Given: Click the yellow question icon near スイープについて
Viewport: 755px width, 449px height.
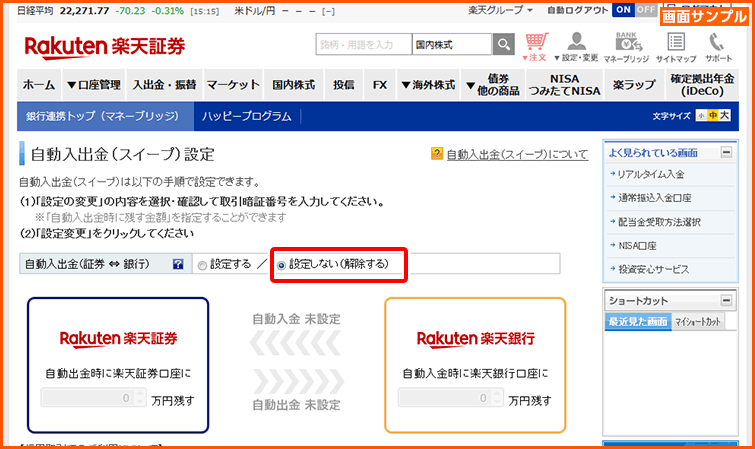Looking at the screenshot, I should [x=437, y=154].
